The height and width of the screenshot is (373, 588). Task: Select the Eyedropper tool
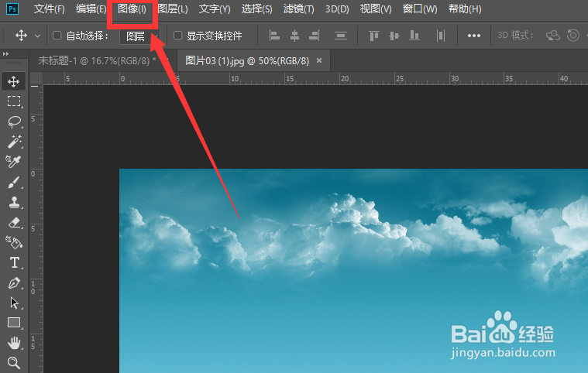click(x=14, y=162)
